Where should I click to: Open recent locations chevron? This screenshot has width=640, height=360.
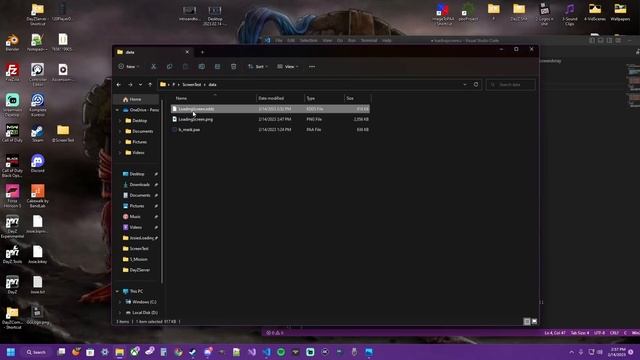(x=140, y=84)
